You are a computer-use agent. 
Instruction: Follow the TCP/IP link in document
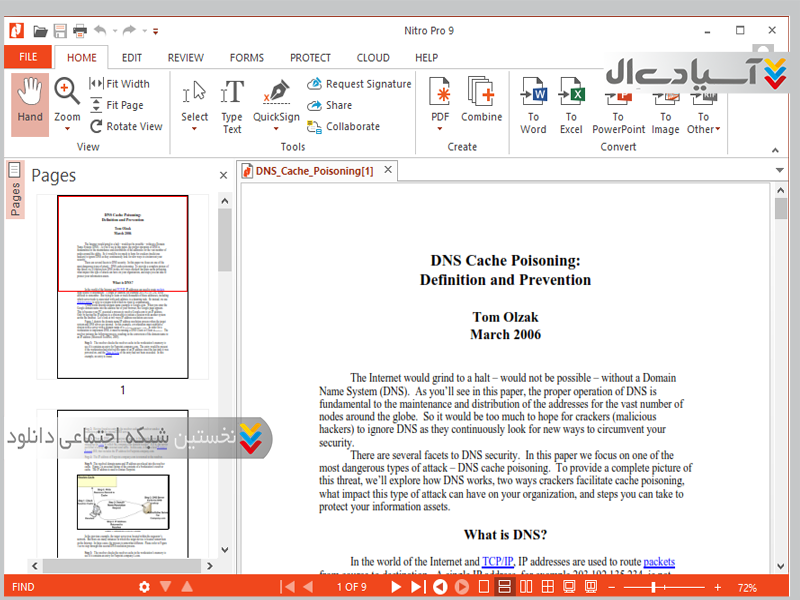497,562
